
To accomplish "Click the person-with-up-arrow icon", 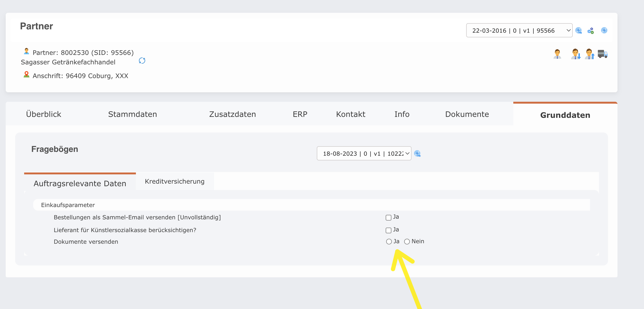I will click(x=590, y=54).
